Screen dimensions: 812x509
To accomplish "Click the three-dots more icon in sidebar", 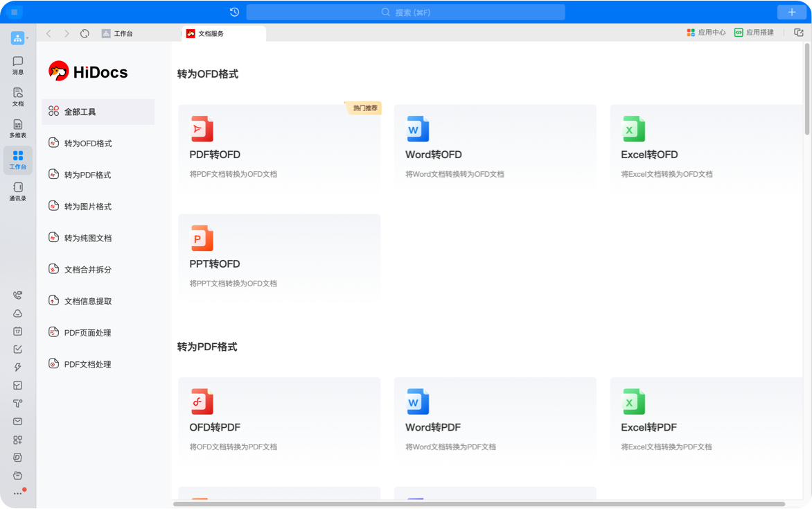I will tap(17, 494).
